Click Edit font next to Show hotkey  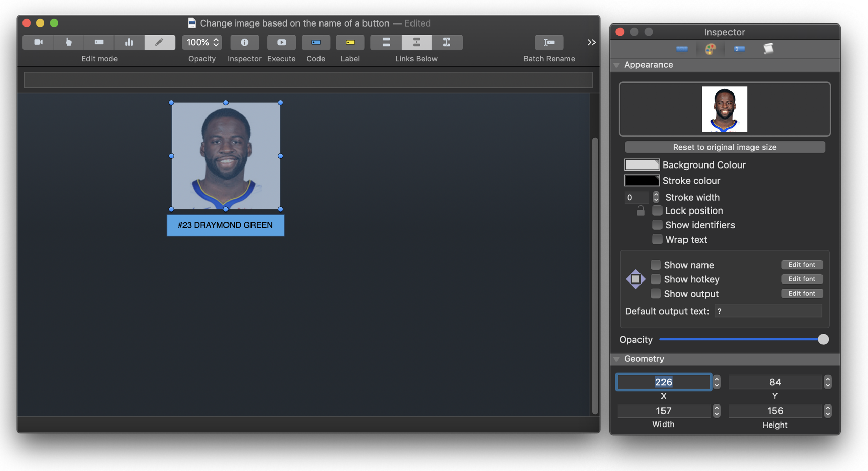(802, 279)
